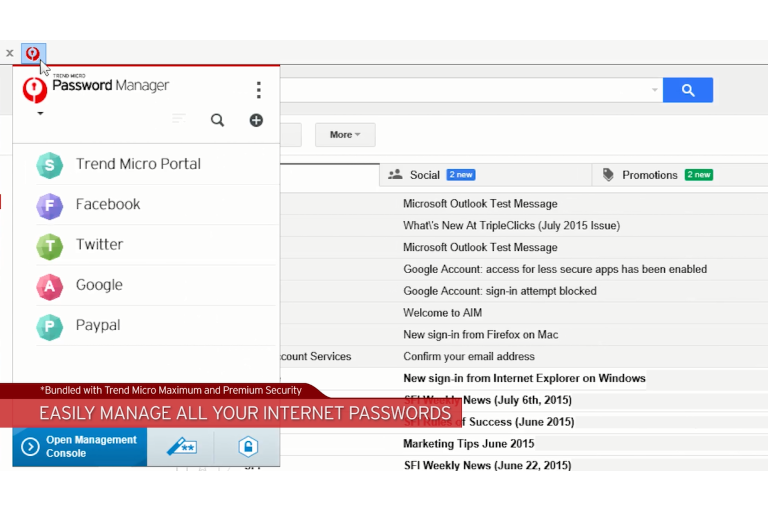Open the password generator pen icon
The width and height of the screenshot is (768, 512).
pyautogui.click(x=181, y=446)
